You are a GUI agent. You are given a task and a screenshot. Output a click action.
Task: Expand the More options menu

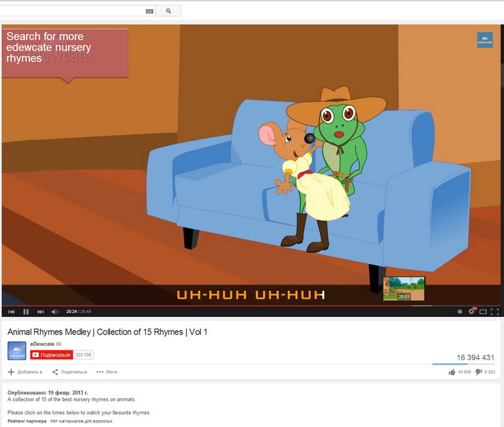[x=107, y=372]
